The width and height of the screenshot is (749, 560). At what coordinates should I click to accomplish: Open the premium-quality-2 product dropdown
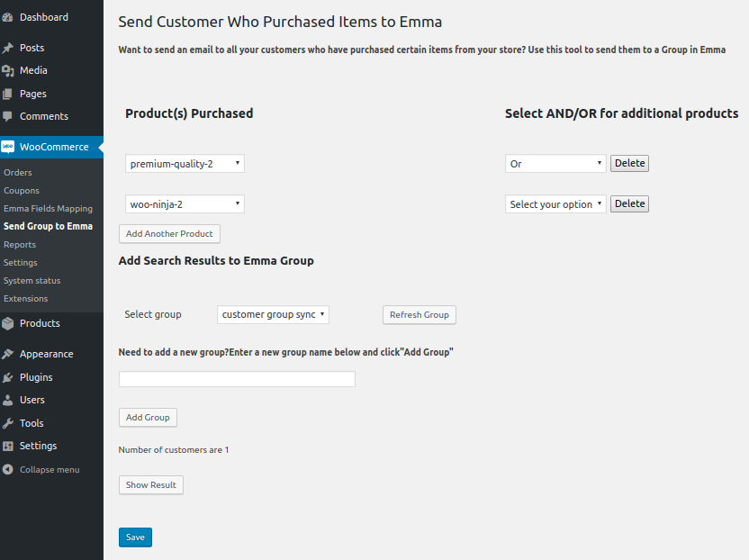point(185,164)
